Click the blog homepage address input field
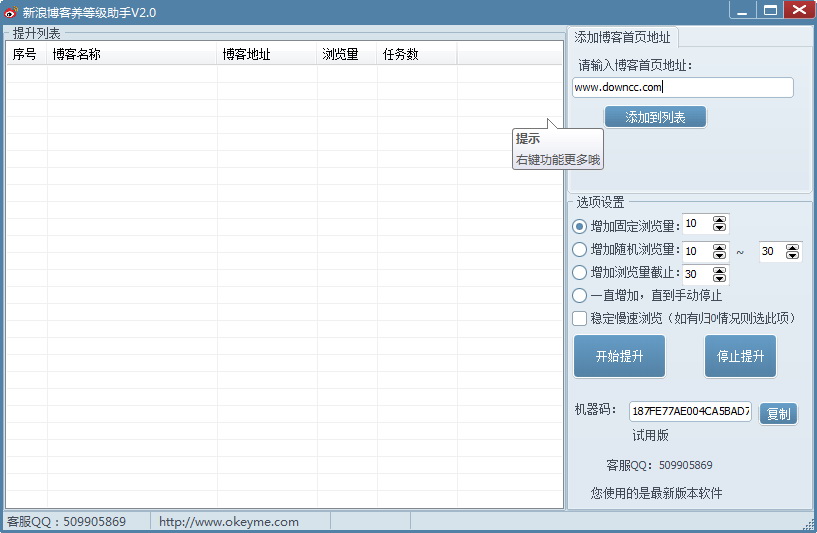The height and width of the screenshot is (533, 817). (683, 87)
